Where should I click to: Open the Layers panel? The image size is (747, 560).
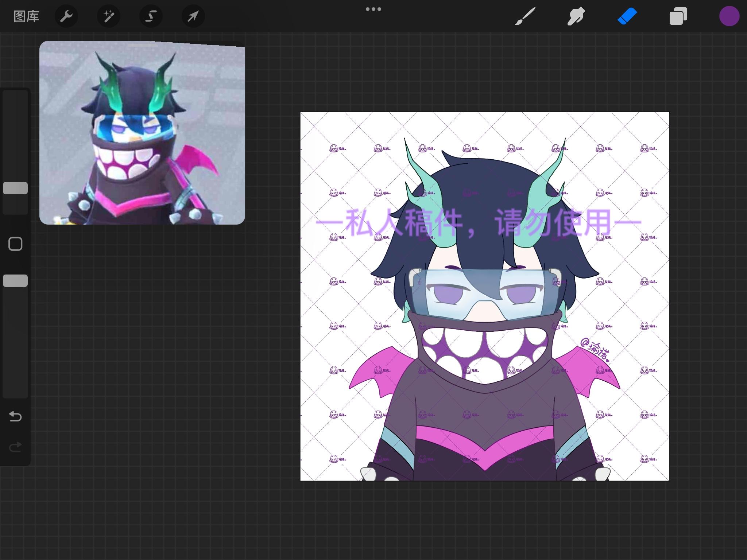(678, 16)
